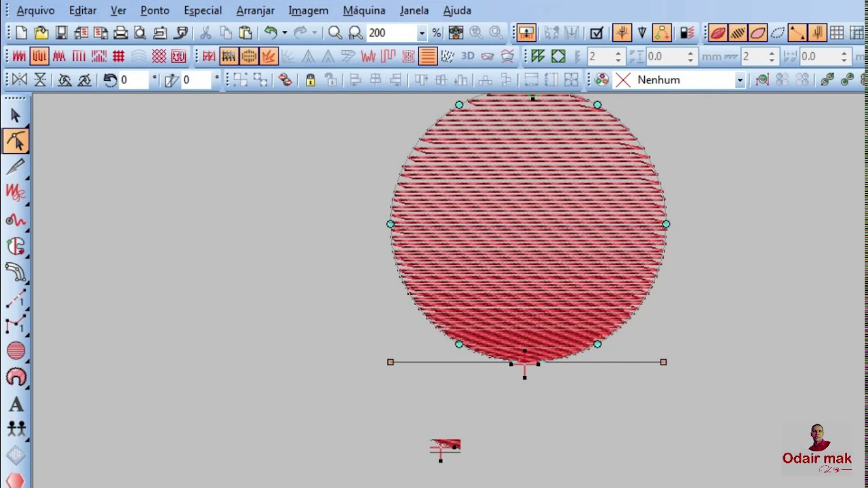This screenshot has height=488, width=868.
Task: Click the New document icon
Action: (21, 33)
